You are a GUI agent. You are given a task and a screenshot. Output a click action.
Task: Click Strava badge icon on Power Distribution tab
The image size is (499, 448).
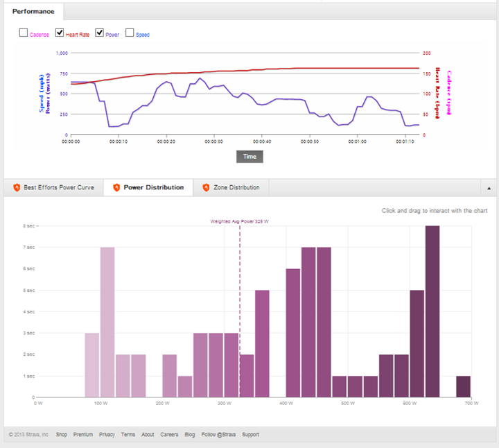pos(116,187)
